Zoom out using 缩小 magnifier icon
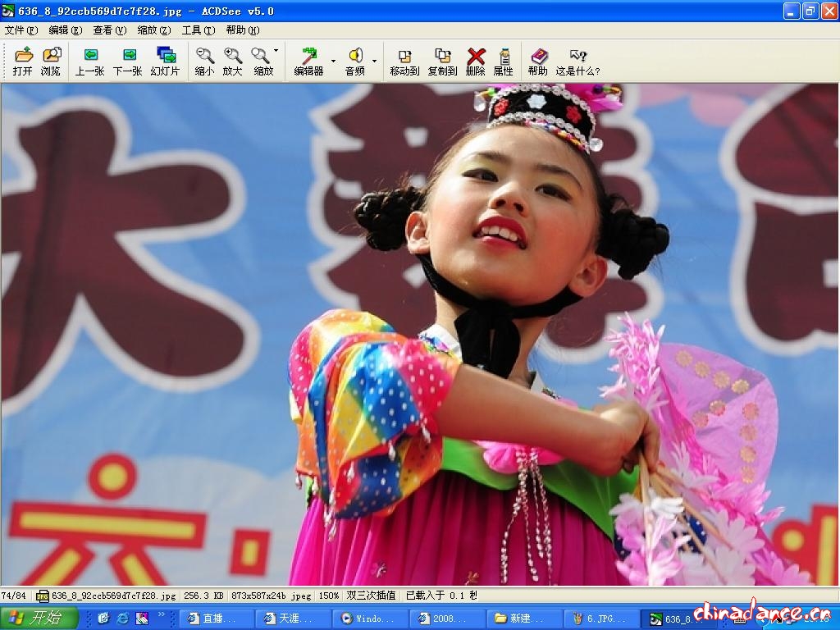840x630 pixels. click(204, 61)
